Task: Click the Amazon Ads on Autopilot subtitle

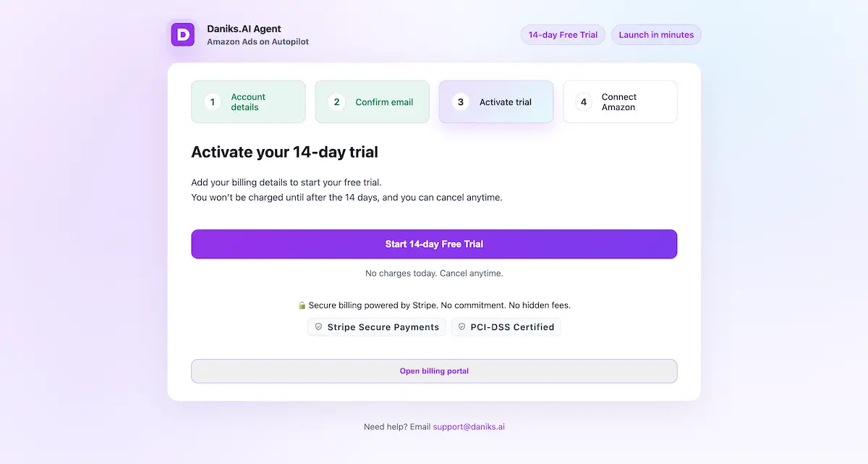Action: 258,42
